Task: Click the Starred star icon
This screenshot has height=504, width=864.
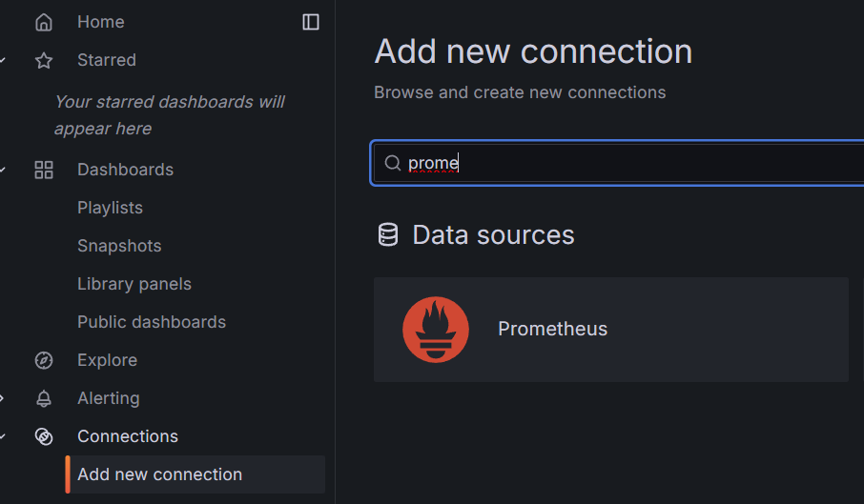Action: [44, 60]
